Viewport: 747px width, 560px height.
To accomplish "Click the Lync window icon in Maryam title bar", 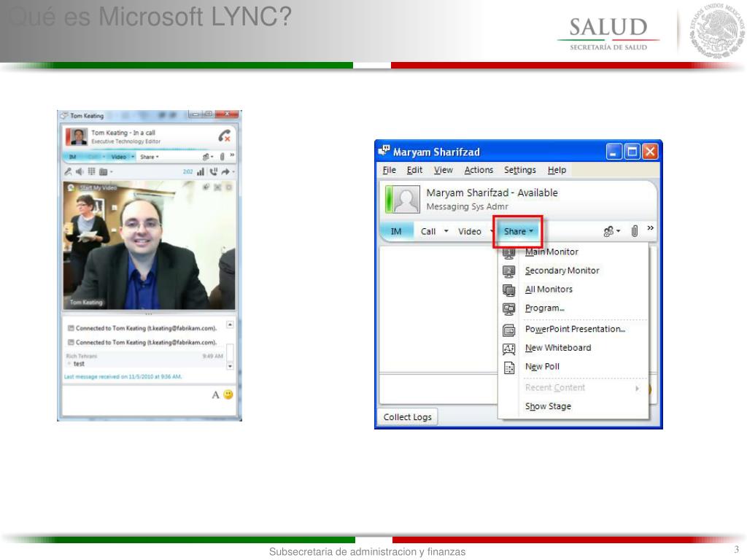I will 384,151.
